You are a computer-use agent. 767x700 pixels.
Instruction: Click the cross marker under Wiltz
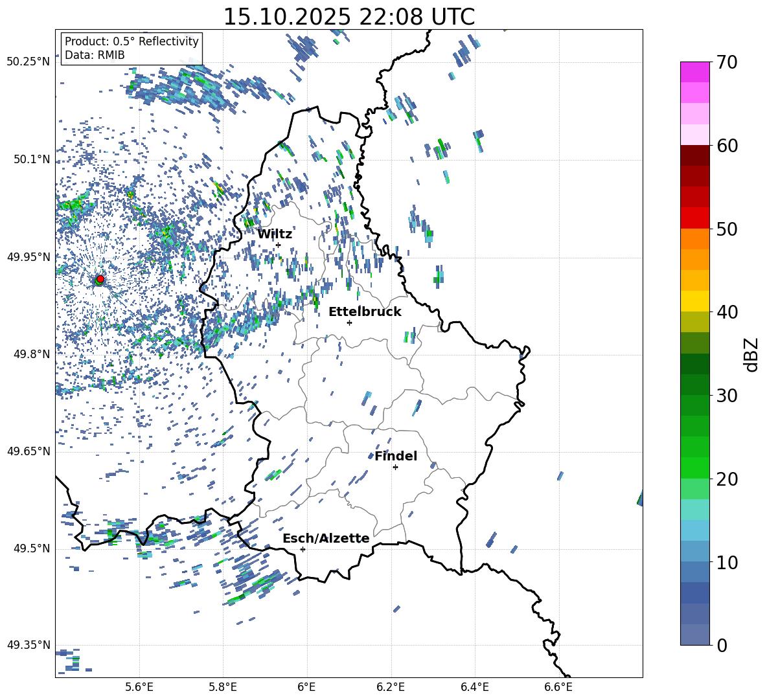pyautogui.click(x=278, y=245)
